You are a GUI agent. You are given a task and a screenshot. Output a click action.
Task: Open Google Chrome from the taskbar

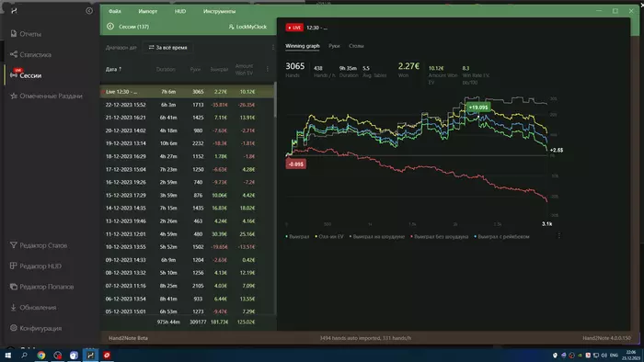coord(41,355)
